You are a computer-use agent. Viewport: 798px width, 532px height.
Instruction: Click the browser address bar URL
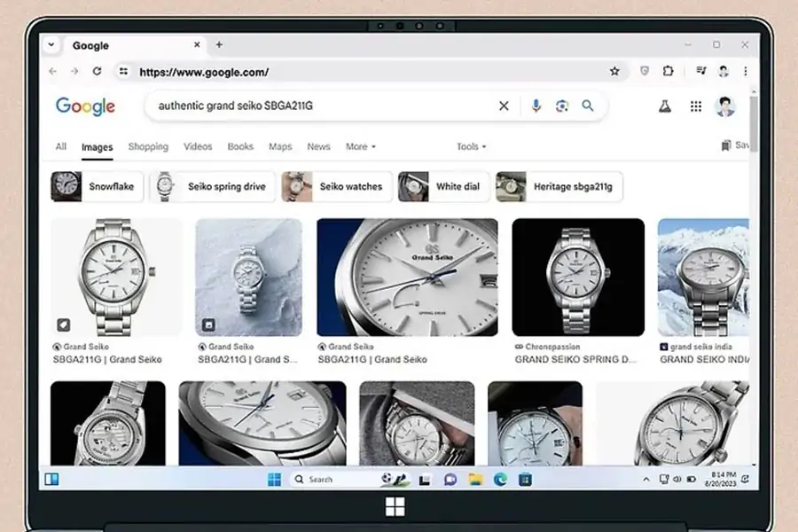point(204,73)
